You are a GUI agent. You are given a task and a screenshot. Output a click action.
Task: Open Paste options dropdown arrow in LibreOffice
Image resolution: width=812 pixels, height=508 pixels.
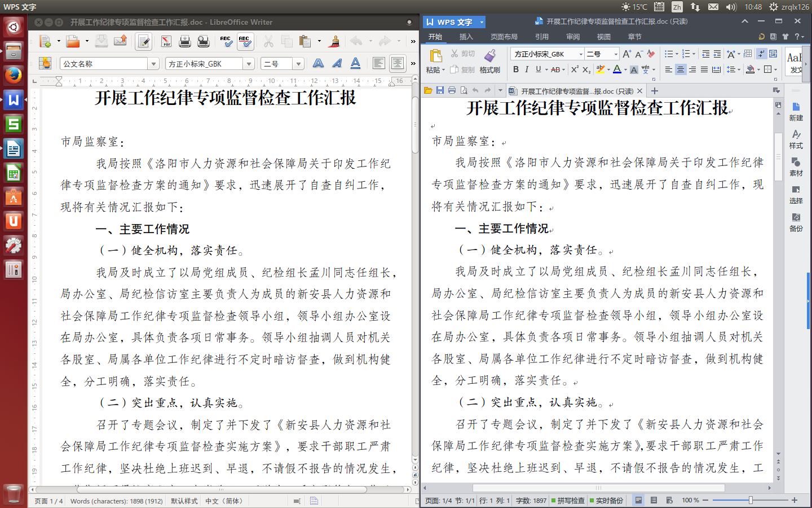coord(319,41)
